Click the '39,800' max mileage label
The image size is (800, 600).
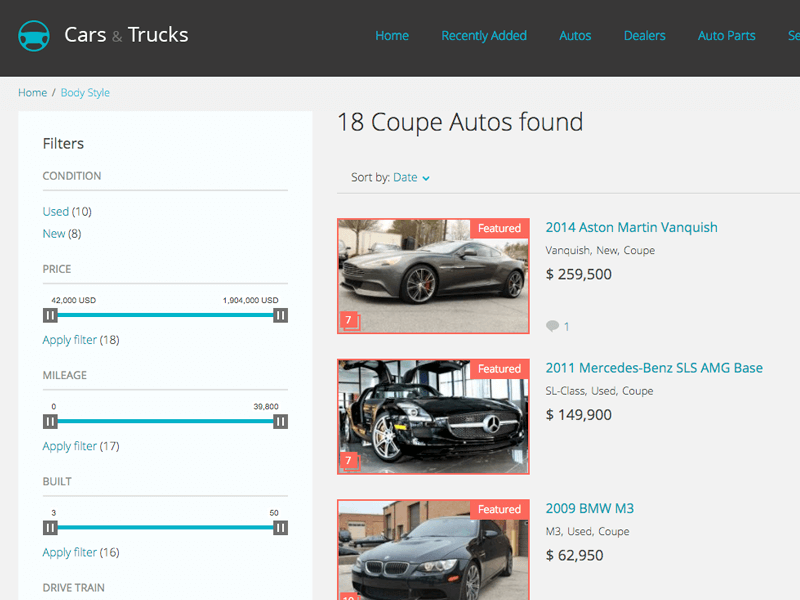(x=266, y=407)
